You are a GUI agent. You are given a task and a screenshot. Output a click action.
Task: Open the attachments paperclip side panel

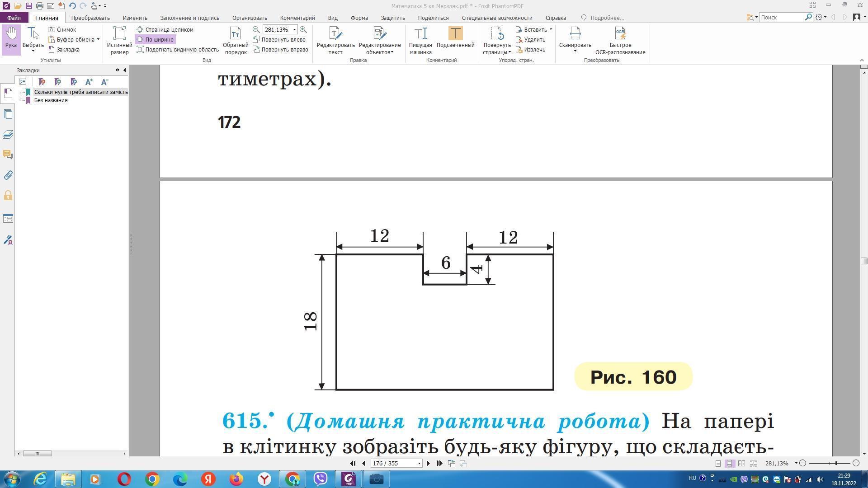point(8,175)
